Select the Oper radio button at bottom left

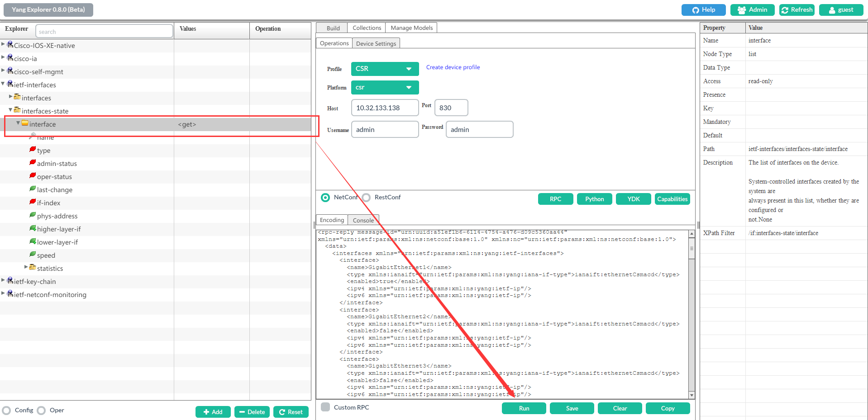[x=41, y=410]
